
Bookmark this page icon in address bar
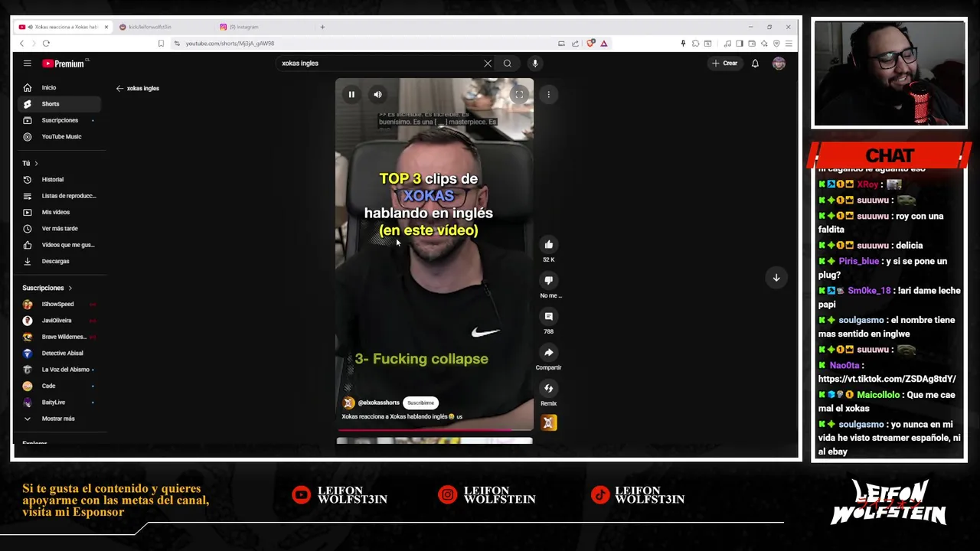pos(161,44)
